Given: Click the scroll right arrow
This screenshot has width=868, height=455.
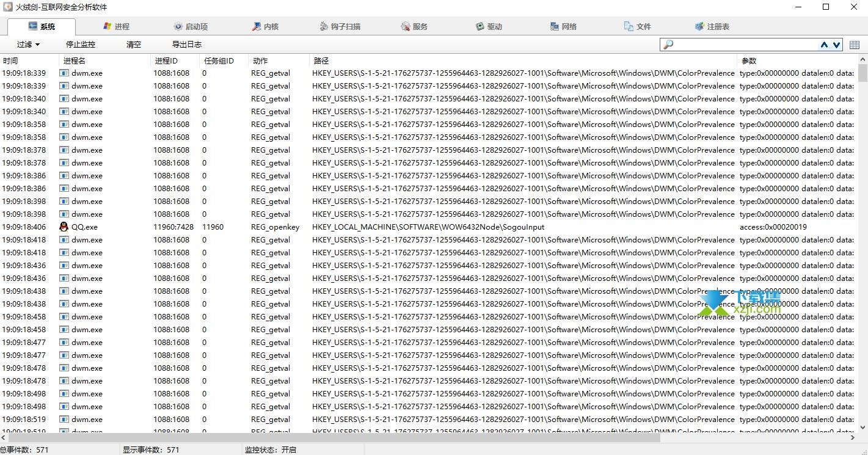Looking at the screenshot, I should coord(854,438).
